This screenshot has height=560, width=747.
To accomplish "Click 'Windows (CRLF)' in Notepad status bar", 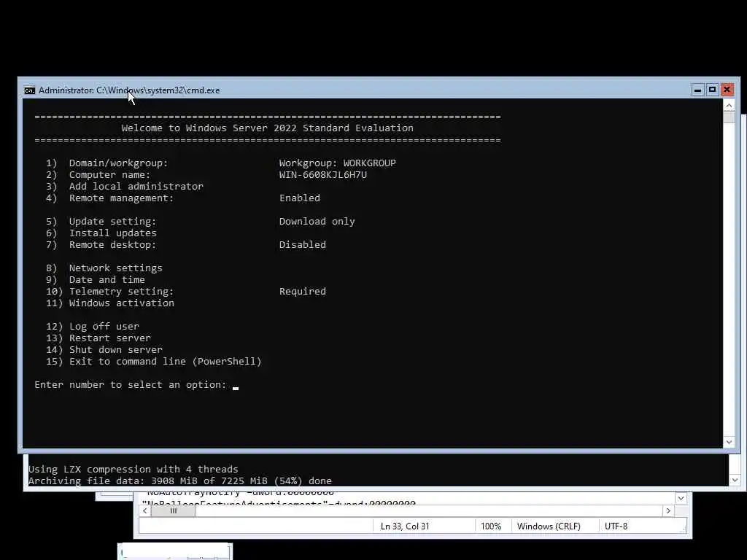I will [x=549, y=526].
